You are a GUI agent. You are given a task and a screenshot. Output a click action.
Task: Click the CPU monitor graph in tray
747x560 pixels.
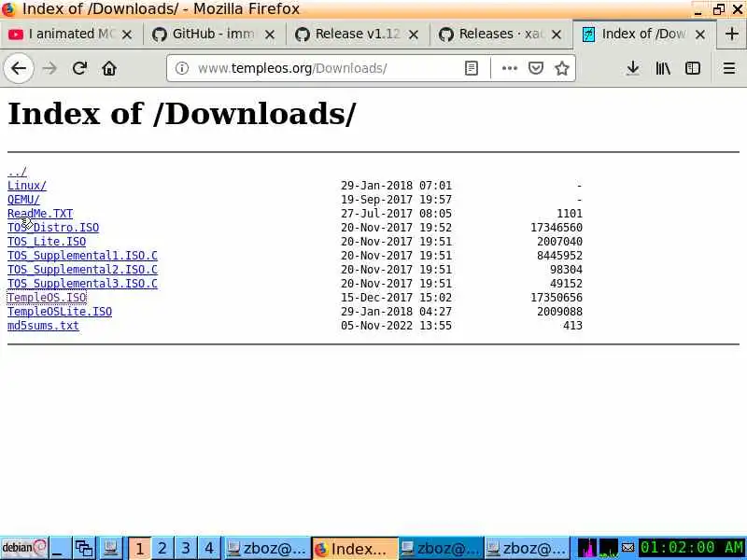point(587,548)
